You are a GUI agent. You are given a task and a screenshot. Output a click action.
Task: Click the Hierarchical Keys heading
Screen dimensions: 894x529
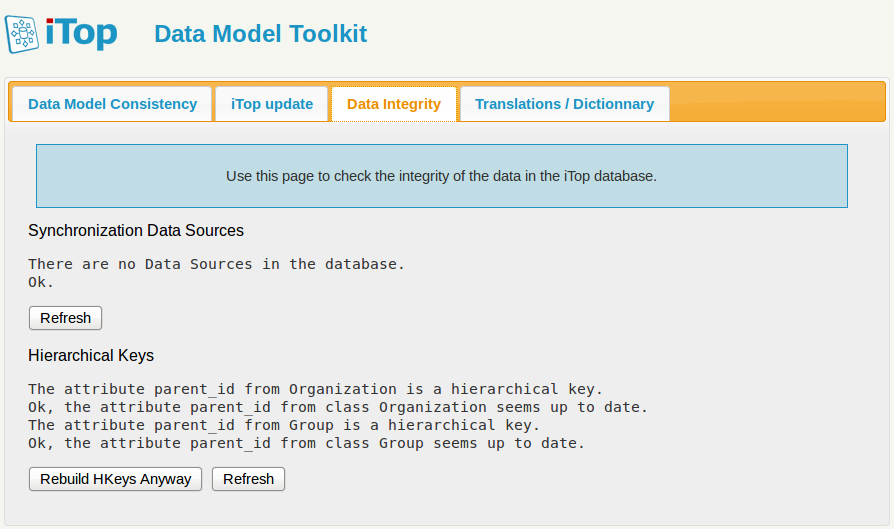coord(91,356)
